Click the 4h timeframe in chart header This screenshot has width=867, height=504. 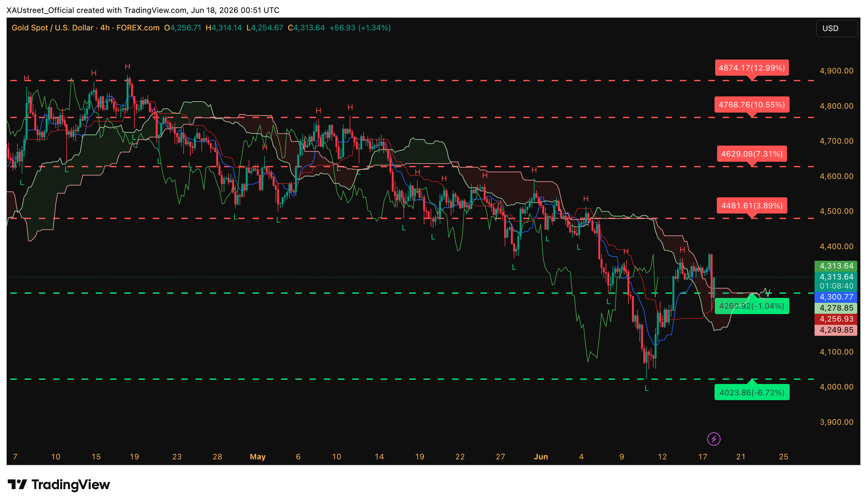click(105, 28)
